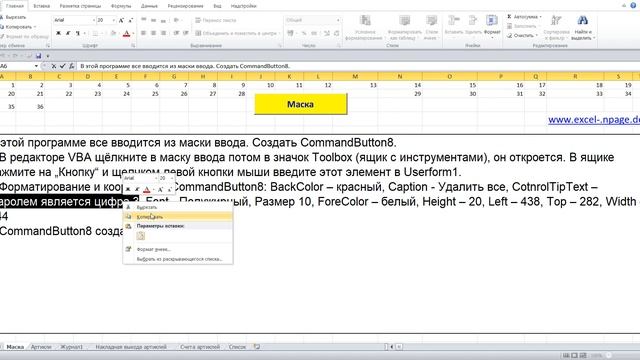Image resolution: width=640 pixels, height=360 pixels.
Task: Switch to the Список sheet tab
Action: coord(237,347)
